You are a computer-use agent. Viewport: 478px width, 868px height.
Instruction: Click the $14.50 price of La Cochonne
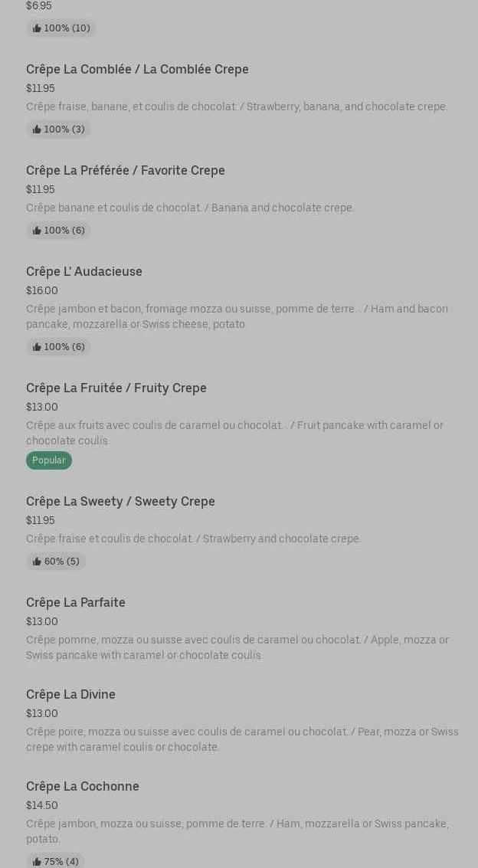[42, 806]
